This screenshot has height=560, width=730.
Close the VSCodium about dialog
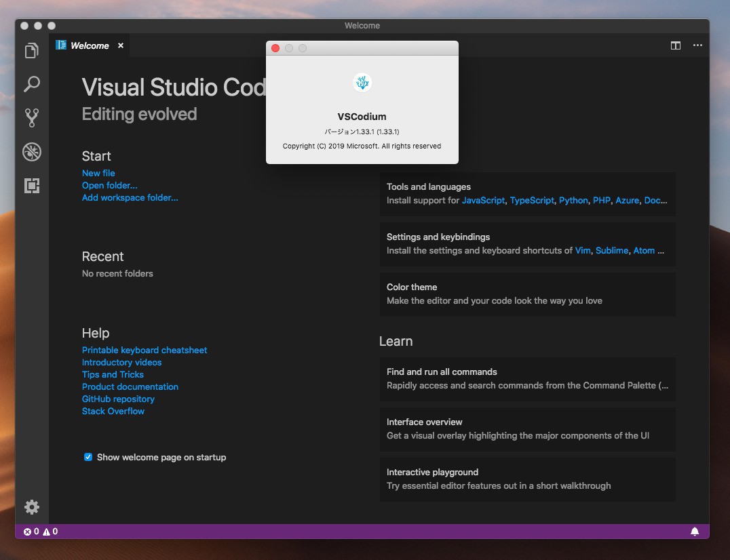(x=275, y=48)
